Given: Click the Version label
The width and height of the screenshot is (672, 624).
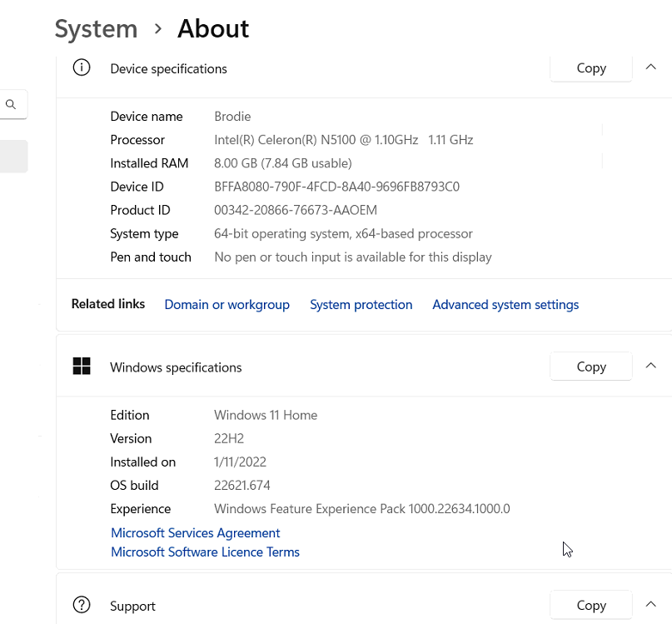Looking at the screenshot, I should 131,439.
